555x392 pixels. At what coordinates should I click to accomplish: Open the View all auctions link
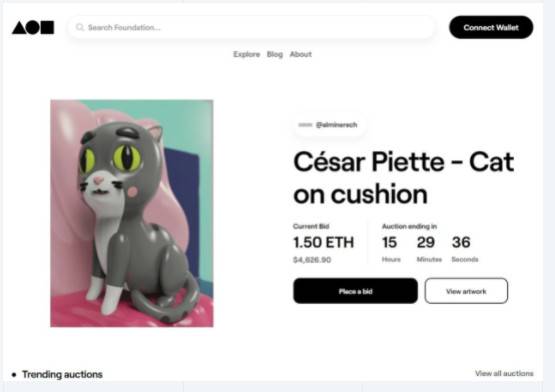pyautogui.click(x=504, y=374)
